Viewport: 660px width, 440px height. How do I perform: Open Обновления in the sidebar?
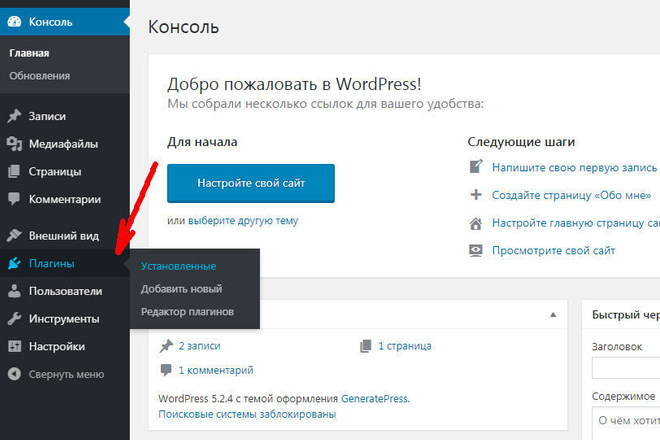click(40, 76)
